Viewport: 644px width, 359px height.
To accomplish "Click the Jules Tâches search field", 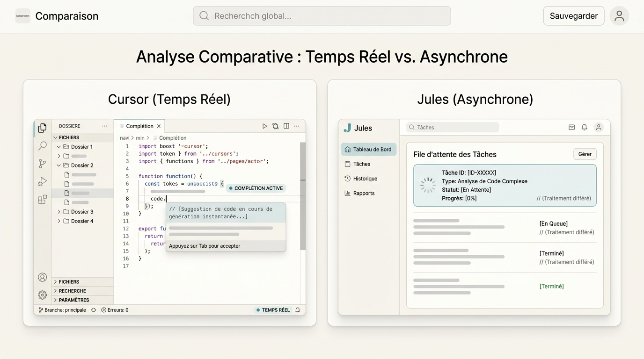I will pos(452,127).
